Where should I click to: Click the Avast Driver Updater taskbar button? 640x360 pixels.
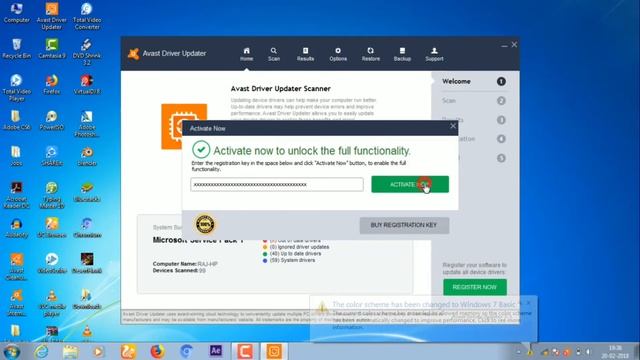tap(274, 351)
